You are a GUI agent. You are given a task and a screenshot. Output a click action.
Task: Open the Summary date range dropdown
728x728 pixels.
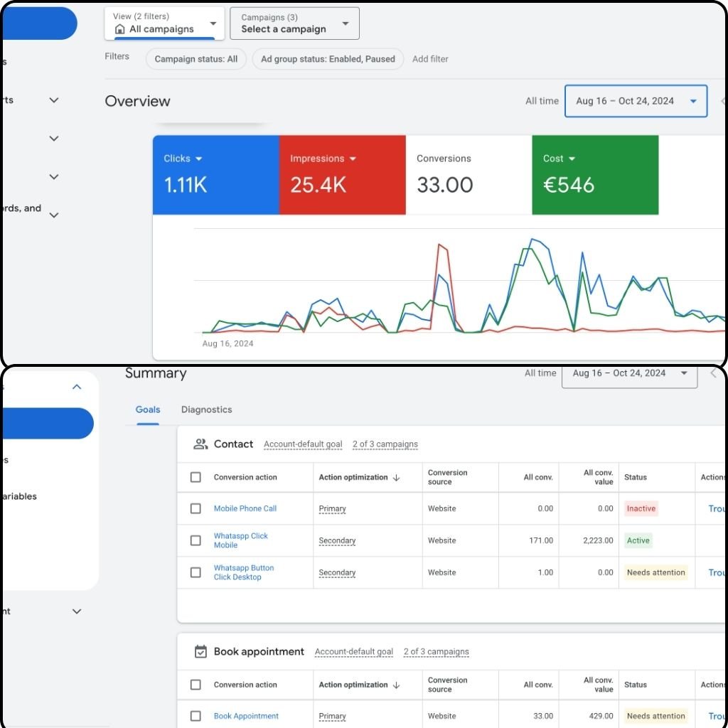click(629, 374)
